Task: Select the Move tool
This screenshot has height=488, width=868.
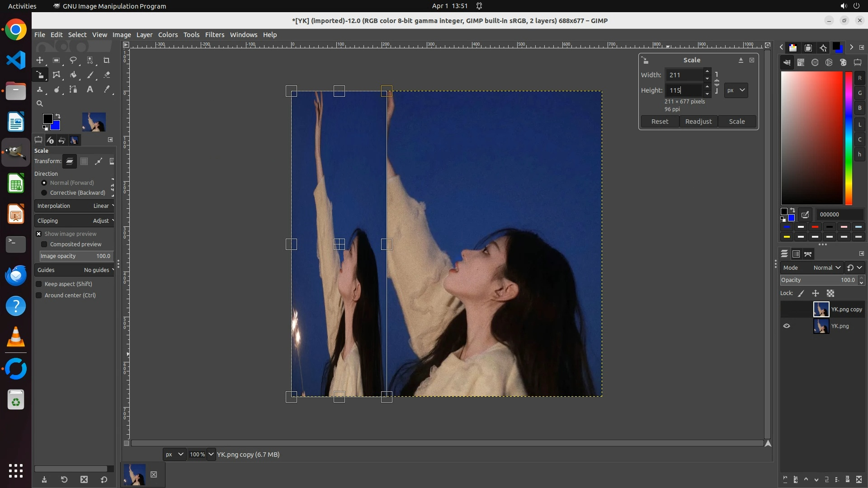Action: coord(40,60)
